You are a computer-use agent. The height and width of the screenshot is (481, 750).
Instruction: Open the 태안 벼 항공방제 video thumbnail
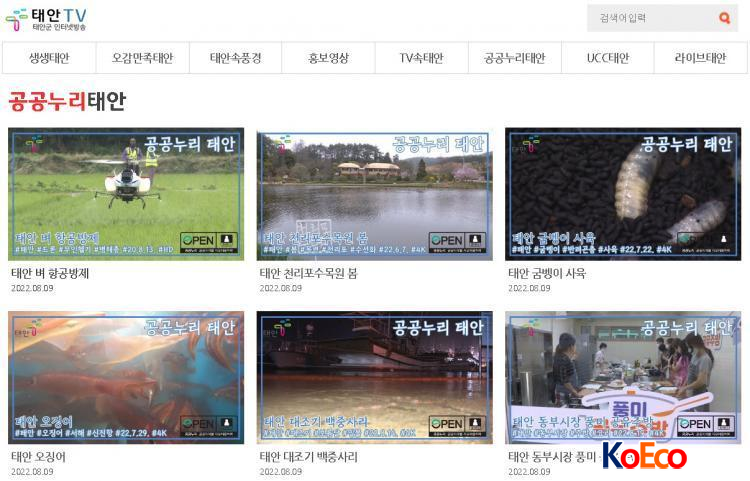coord(126,194)
